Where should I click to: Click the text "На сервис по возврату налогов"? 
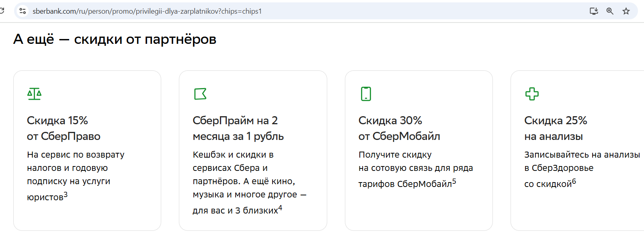pyautogui.click(x=76, y=161)
